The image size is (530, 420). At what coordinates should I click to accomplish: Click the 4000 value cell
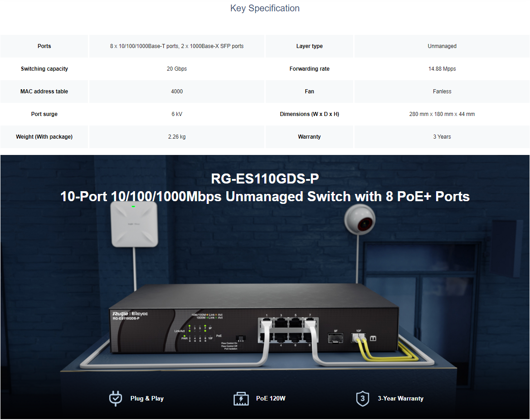click(177, 91)
